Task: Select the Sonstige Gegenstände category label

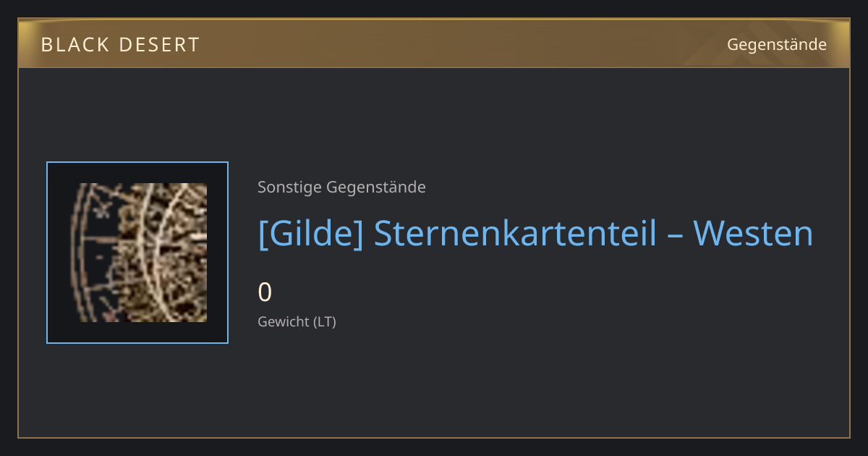Action: (x=341, y=187)
